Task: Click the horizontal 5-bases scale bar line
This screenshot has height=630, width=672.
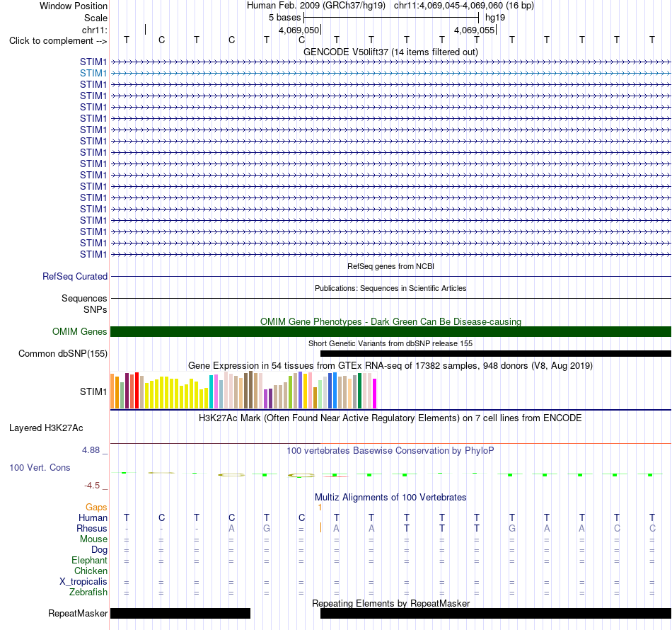Action: [391, 18]
